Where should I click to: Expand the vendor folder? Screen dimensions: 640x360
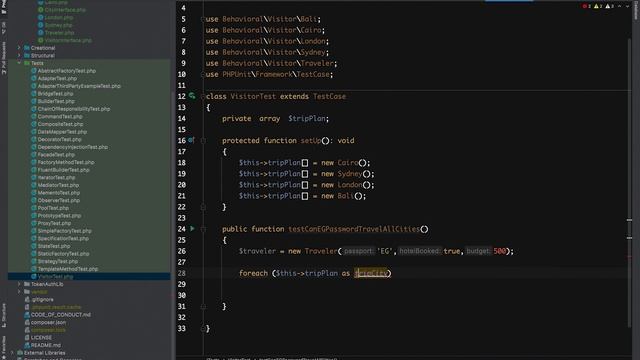click(19, 292)
